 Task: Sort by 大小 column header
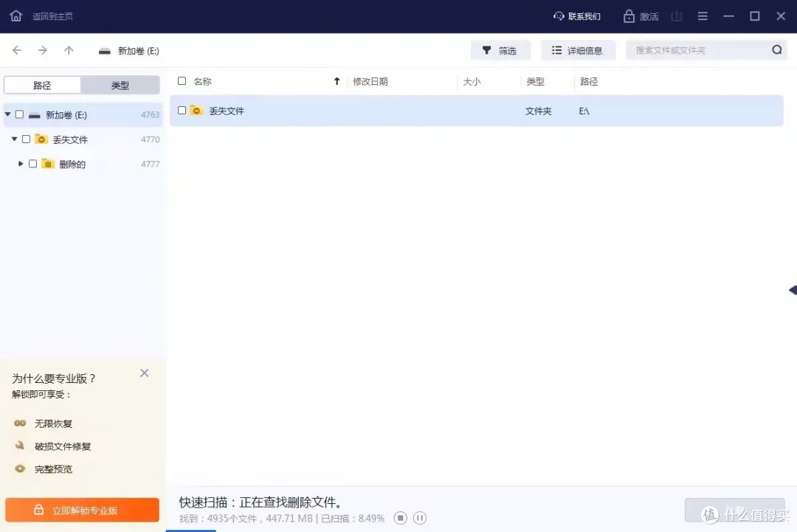472,81
